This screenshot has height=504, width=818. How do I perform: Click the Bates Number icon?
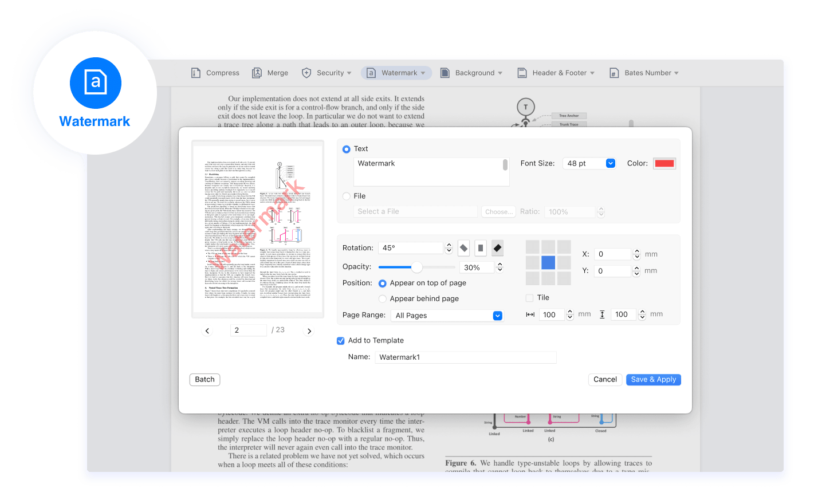(x=614, y=73)
